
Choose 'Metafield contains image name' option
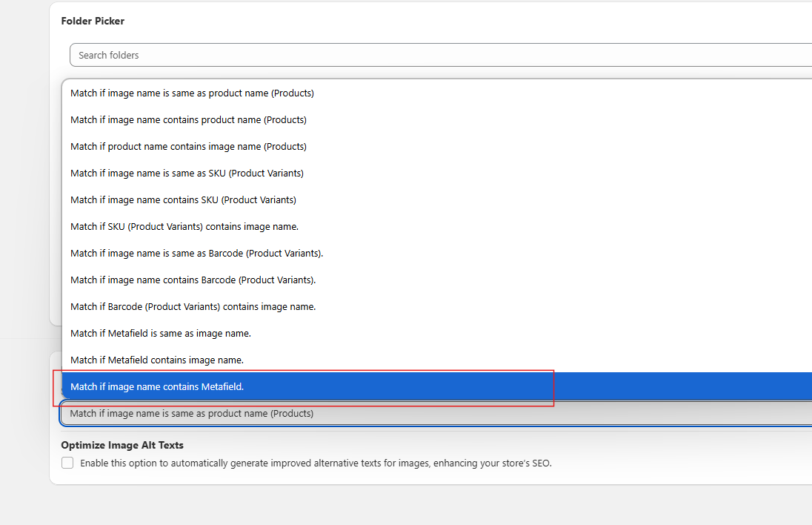pyautogui.click(x=157, y=360)
